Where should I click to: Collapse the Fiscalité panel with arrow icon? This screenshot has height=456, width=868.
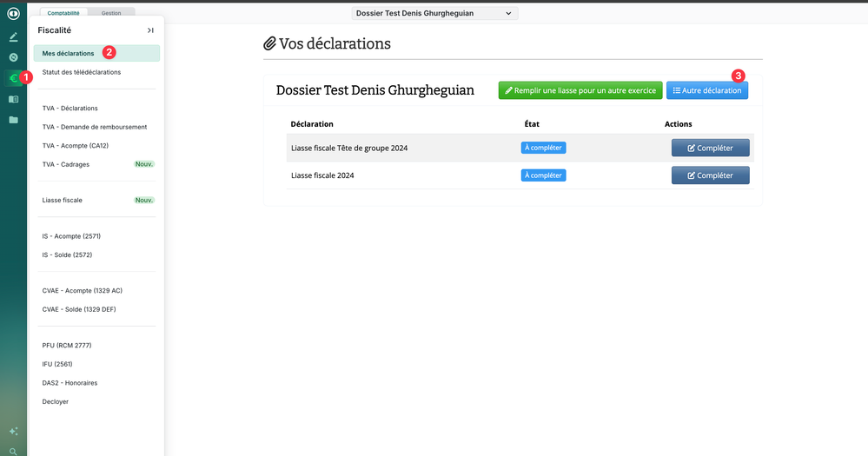(150, 30)
